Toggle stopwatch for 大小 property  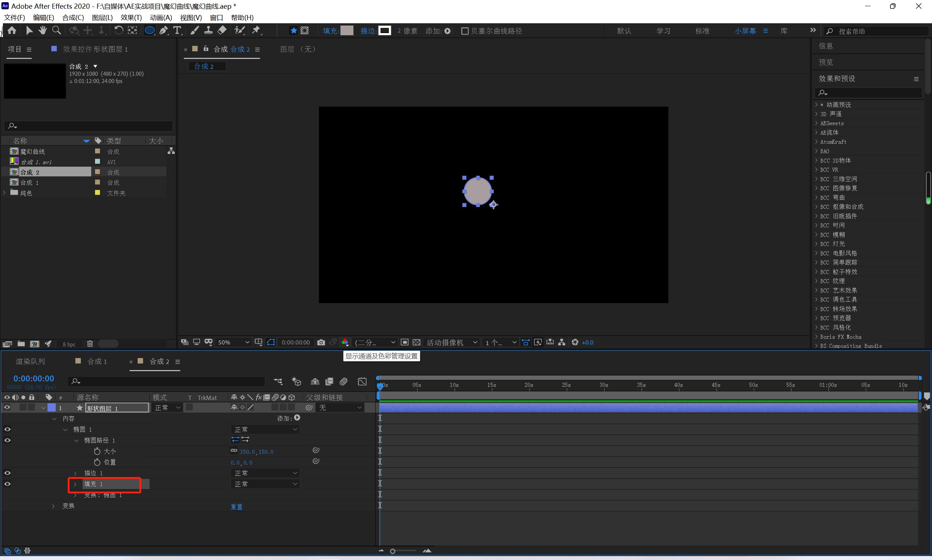[x=97, y=451]
